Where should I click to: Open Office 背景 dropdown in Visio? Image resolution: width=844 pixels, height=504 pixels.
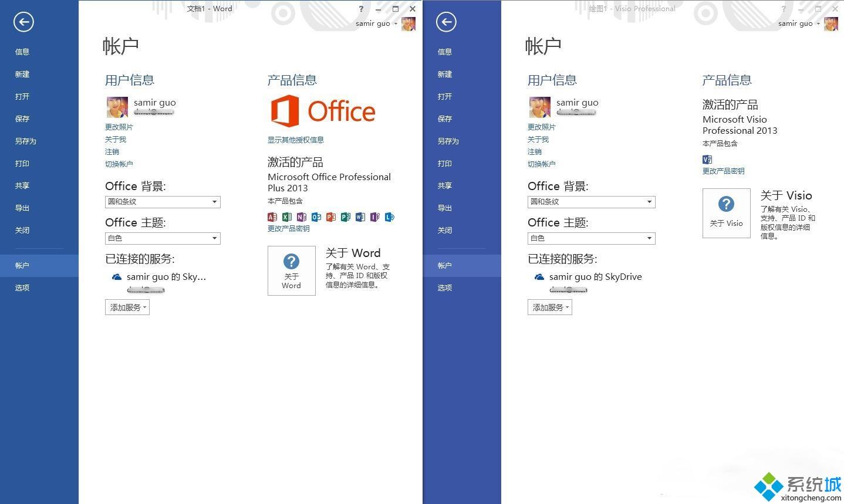591,202
